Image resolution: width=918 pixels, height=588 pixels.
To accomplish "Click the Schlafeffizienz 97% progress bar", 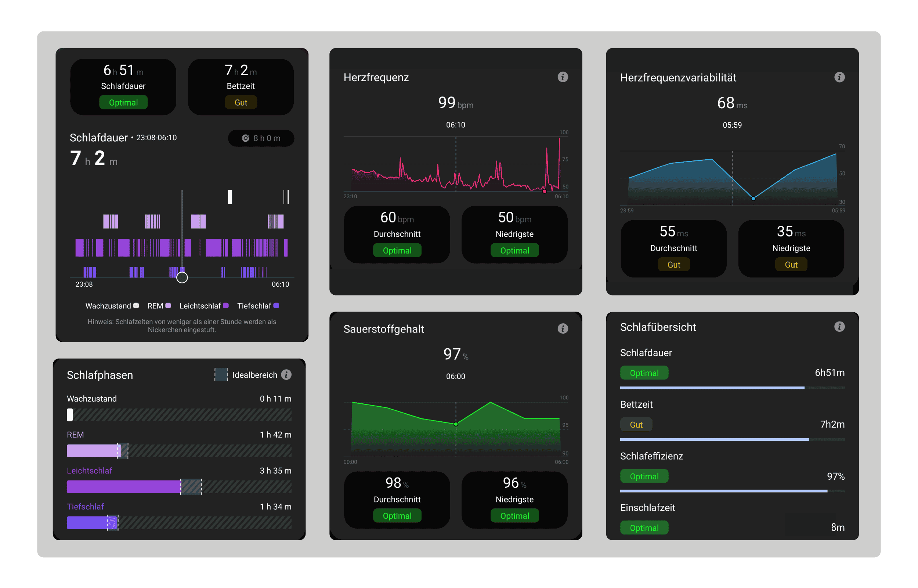I will click(732, 491).
